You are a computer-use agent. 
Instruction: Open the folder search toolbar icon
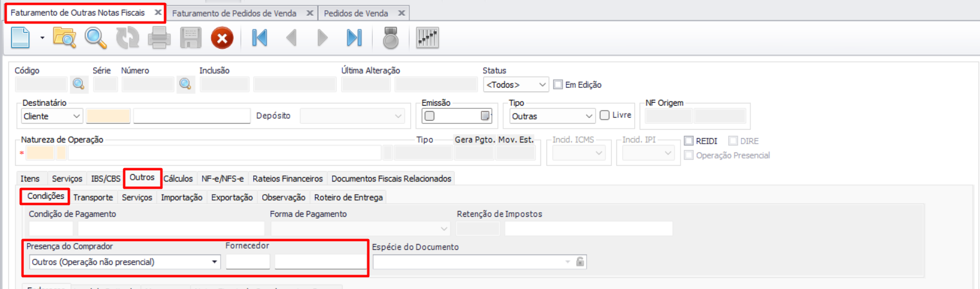point(64,38)
